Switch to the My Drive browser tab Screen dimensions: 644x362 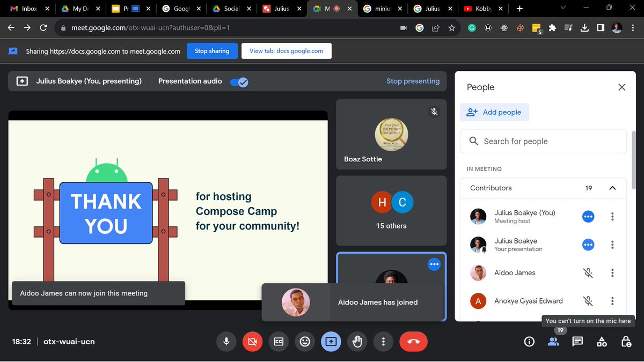80,9
